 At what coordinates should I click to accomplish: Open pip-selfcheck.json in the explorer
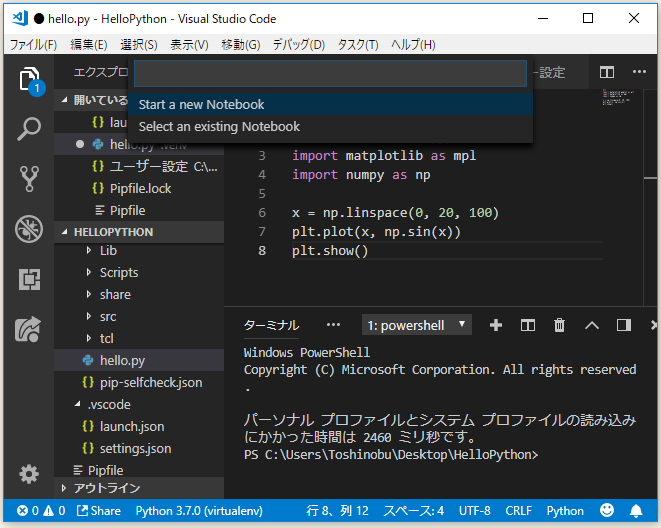(x=139, y=382)
